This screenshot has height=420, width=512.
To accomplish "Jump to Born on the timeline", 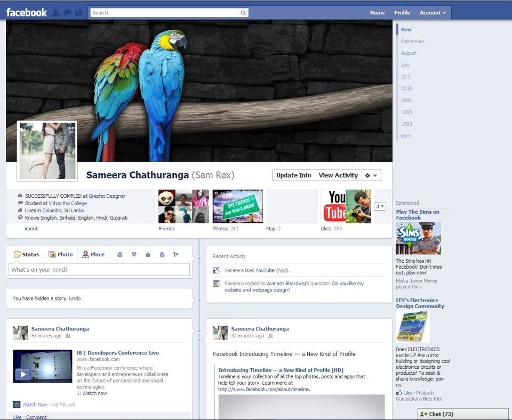I will 406,136.
